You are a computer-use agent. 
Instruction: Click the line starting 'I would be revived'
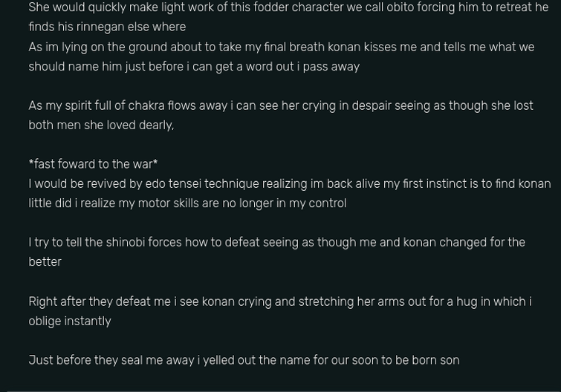coord(290,183)
